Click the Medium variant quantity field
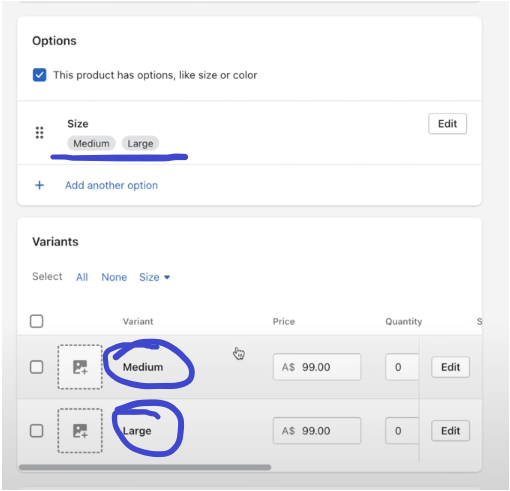 402,367
